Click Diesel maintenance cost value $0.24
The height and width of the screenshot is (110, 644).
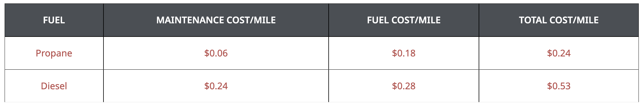[216, 86]
